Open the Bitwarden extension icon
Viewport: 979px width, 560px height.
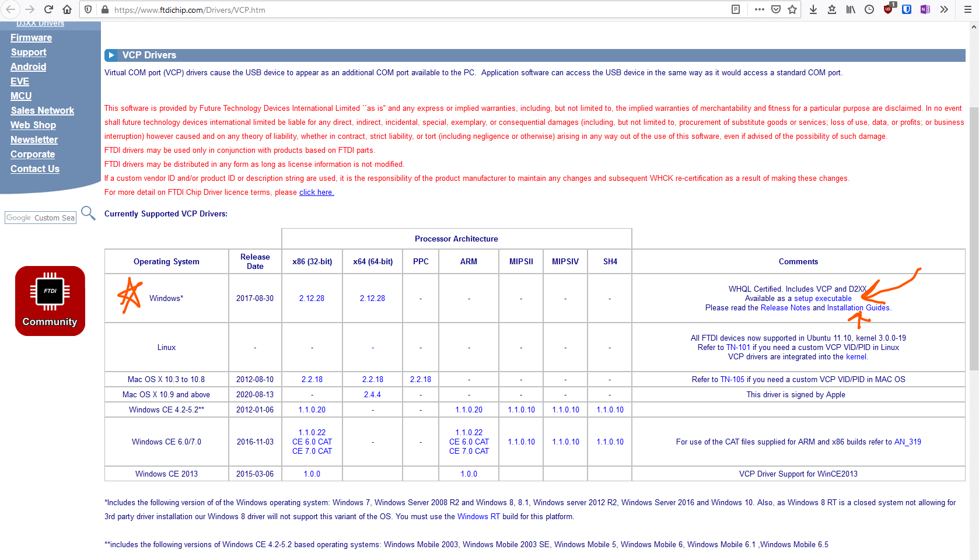click(907, 9)
